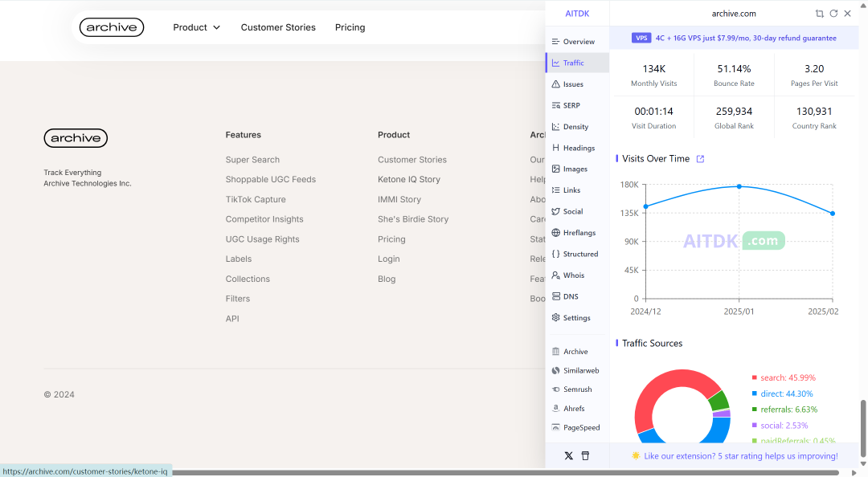Click the PageSpeed gauge icon
This screenshot has height=477, width=868.
click(x=556, y=427)
